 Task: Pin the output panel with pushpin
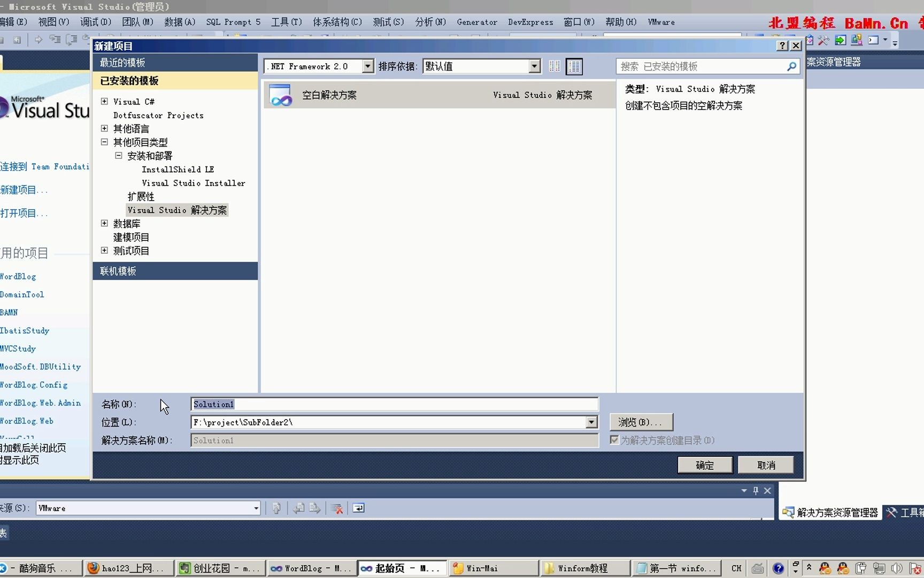[756, 490]
